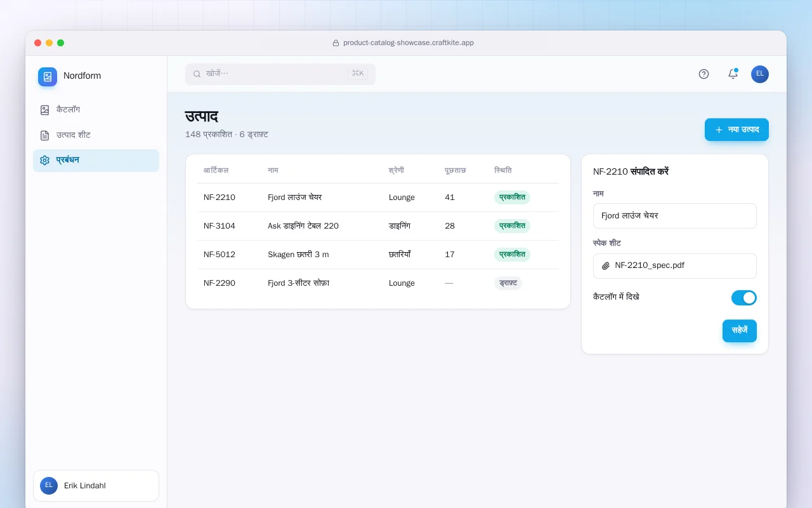Open notifications bell

pyautogui.click(x=733, y=74)
